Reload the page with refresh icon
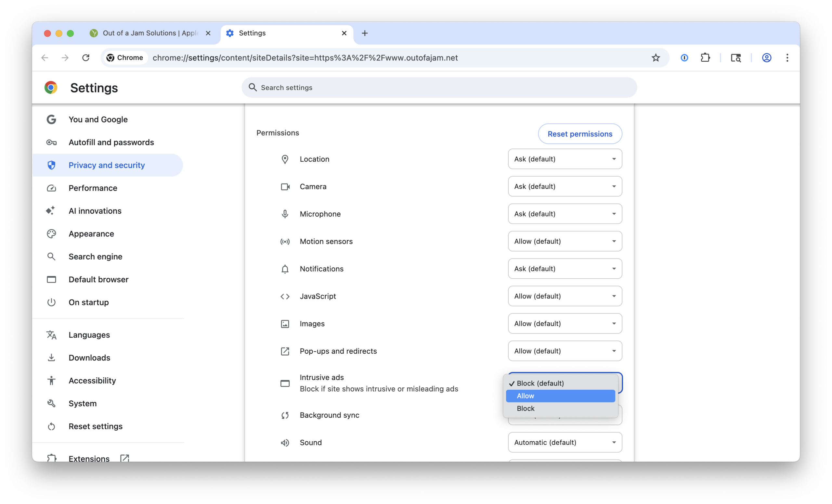832x504 pixels. tap(86, 58)
